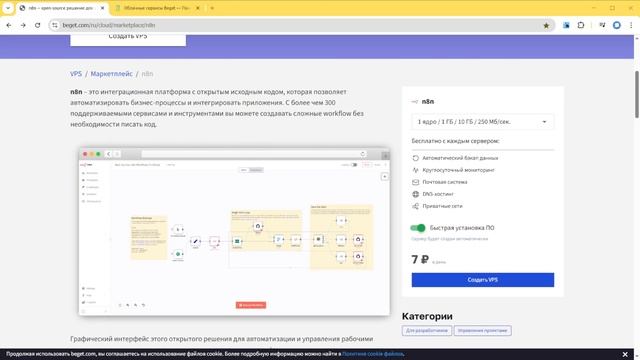The image size is (640, 360).
Task: Expand the tab search dropdown arrow
Action: (x=8, y=8)
